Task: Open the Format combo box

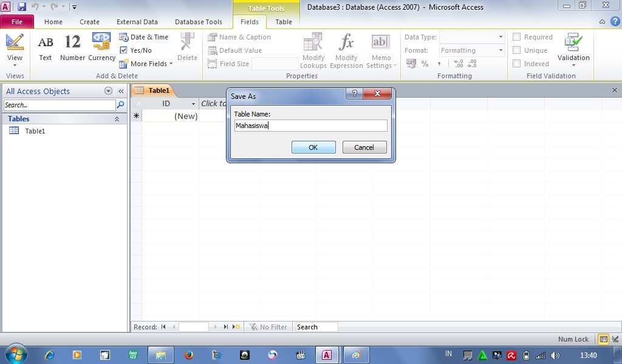Action: pyautogui.click(x=472, y=50)
